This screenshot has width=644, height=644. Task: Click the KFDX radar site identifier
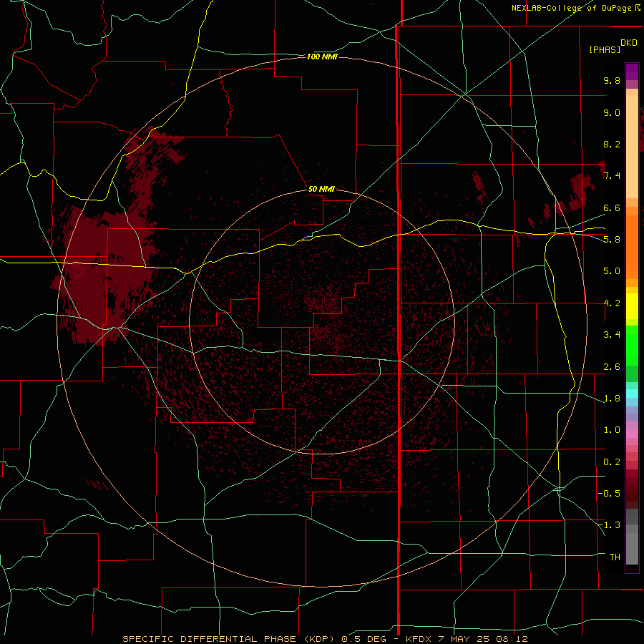(418, 639)
